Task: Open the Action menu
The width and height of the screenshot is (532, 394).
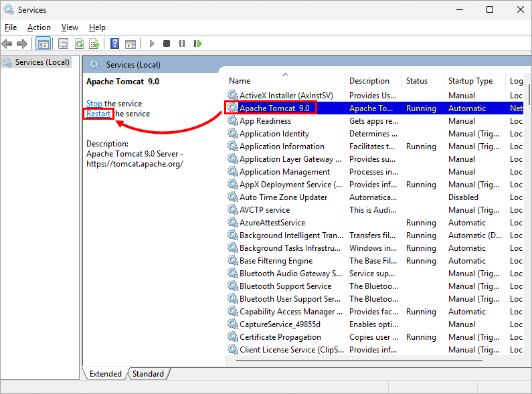Action: (39, 27)
